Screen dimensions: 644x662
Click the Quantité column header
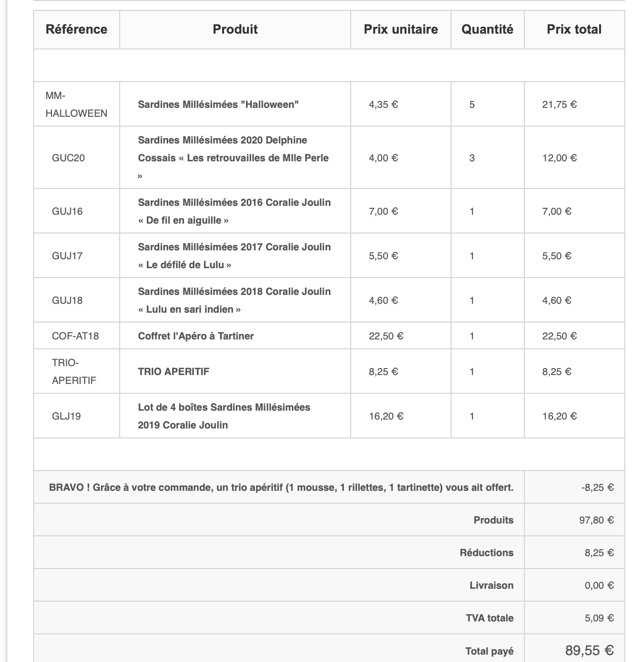487,29
